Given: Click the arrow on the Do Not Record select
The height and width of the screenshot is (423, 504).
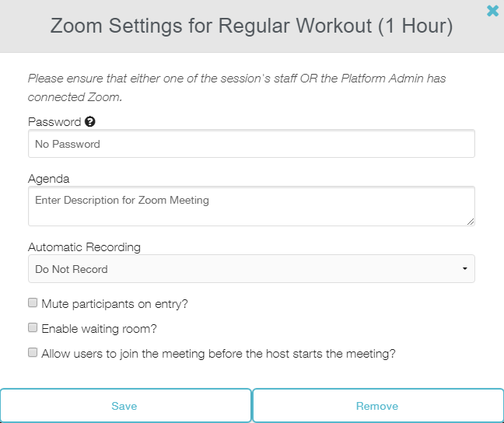Looking at the screenshot, I should (464, 269).
